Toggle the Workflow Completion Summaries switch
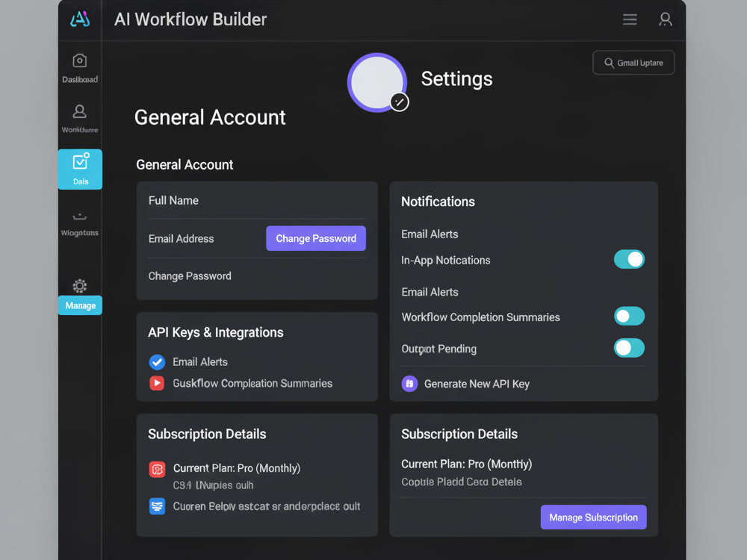747x560 pixels. (x=629, y=316)
